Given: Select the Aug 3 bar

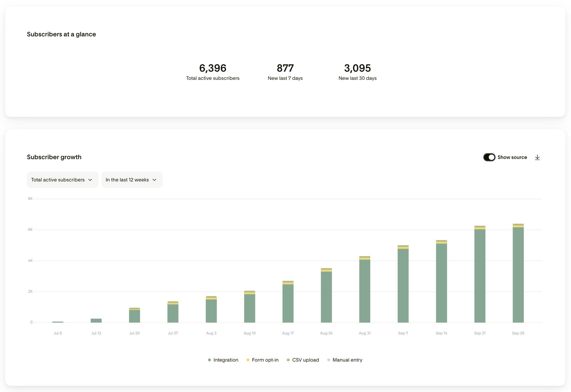Looking at the screenshot, I should tap(211, 309).
